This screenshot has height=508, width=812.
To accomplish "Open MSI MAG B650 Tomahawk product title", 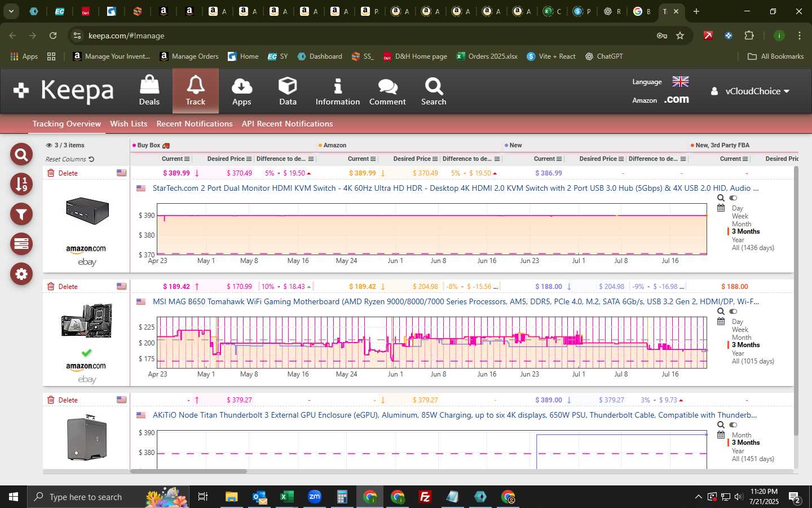I will tap(456, 301).
